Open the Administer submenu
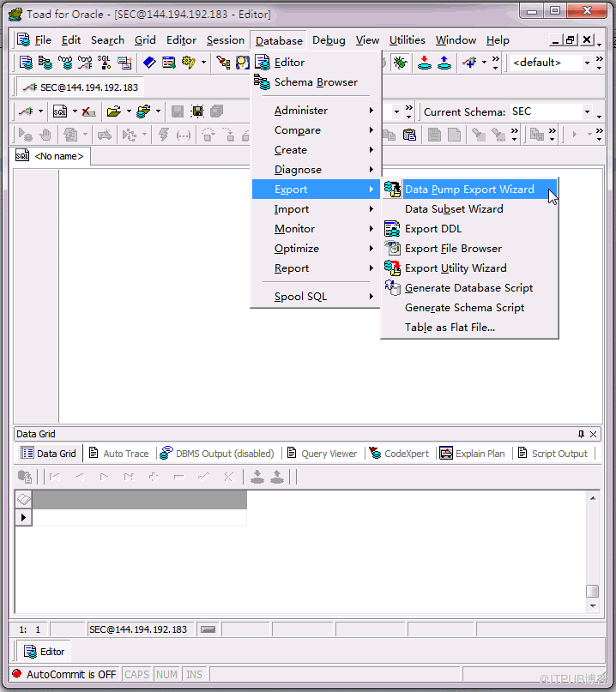The width and height of the screenshot is (616, 692). click(317, 111)
